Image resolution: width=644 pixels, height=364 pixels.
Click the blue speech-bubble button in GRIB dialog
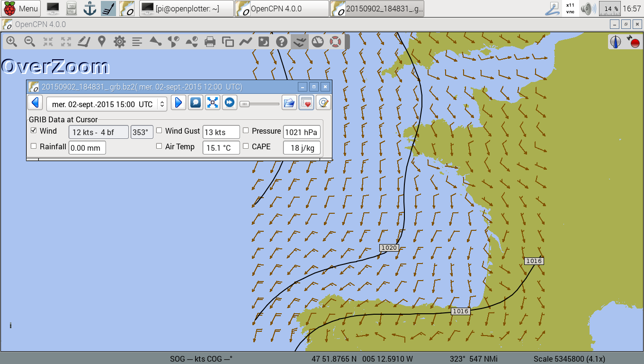tap(196, 102)
